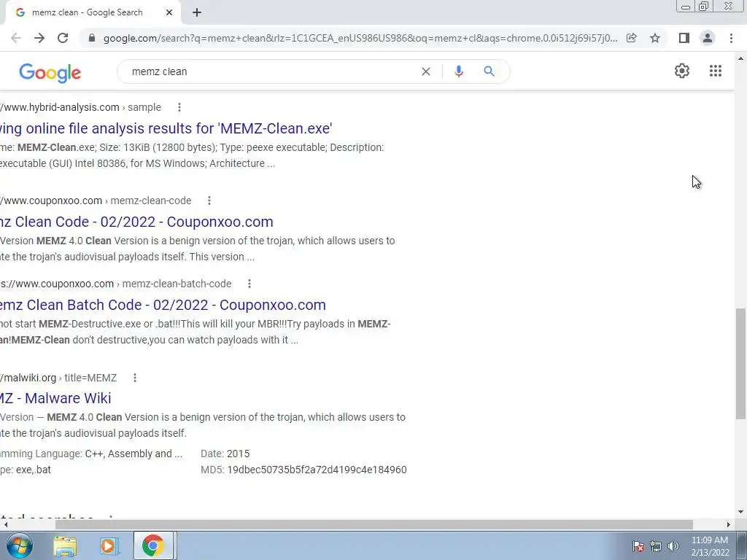Click the scroll-left arrow on horizontal scrollbar

pyautogui.click(x=5, y=525)
